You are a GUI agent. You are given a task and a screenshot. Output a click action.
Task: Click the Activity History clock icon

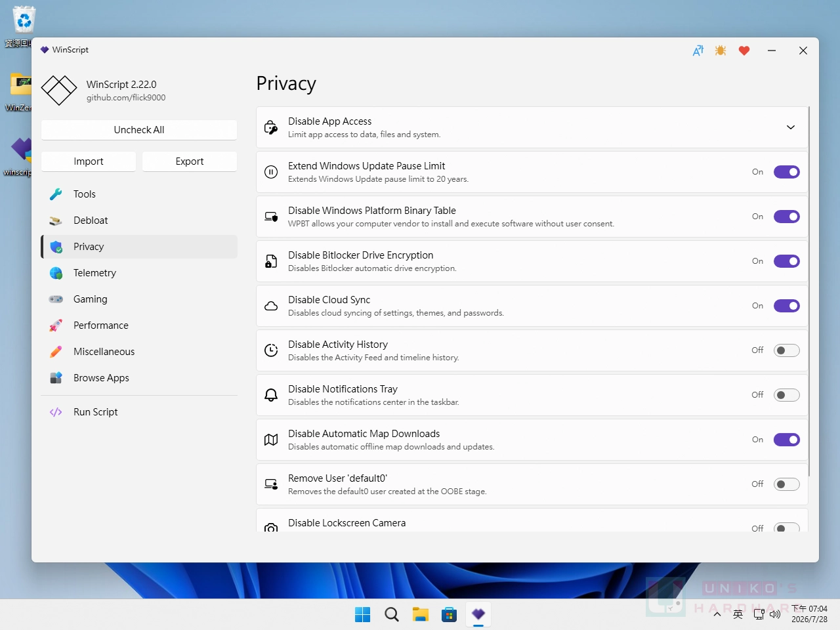[271, 350]
